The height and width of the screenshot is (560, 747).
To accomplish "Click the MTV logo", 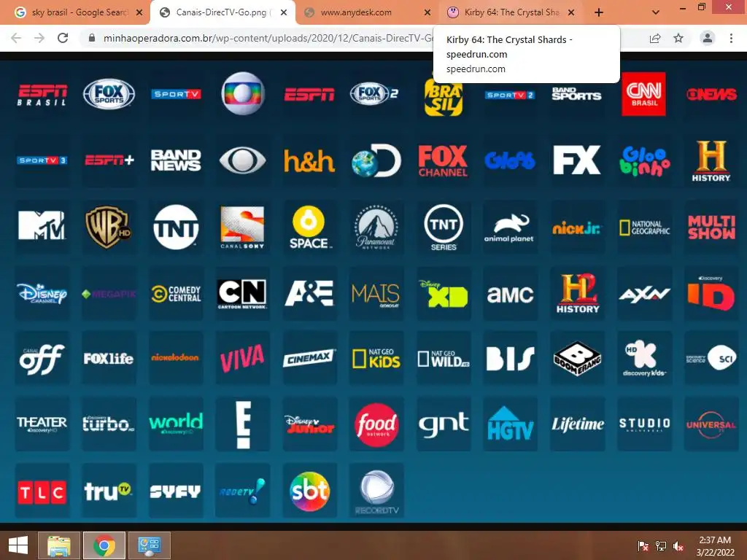I will [42, 225].
